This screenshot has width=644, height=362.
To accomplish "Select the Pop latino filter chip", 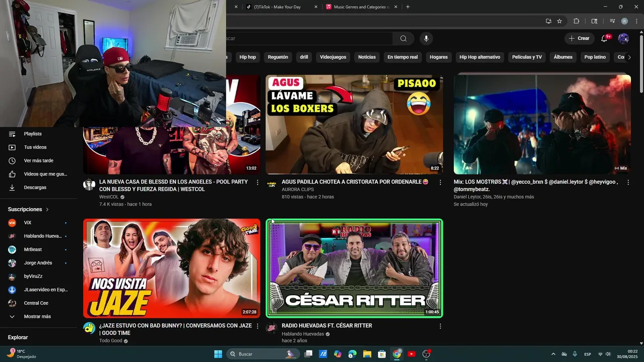I will 595,57.
